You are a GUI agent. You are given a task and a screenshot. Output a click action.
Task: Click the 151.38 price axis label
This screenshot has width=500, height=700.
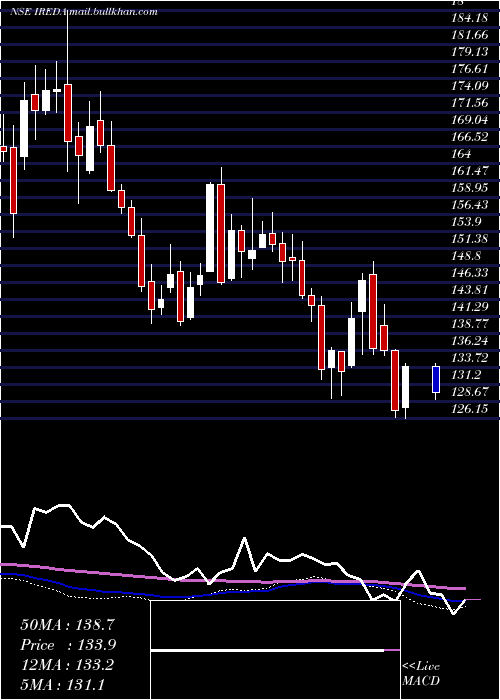(470, 238)
